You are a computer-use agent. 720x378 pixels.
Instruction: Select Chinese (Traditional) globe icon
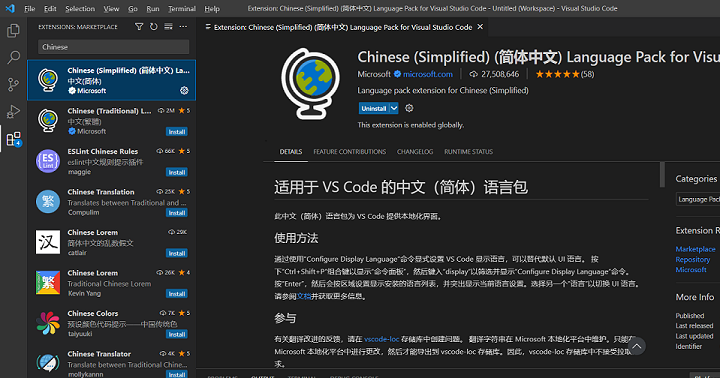point(48,121)
